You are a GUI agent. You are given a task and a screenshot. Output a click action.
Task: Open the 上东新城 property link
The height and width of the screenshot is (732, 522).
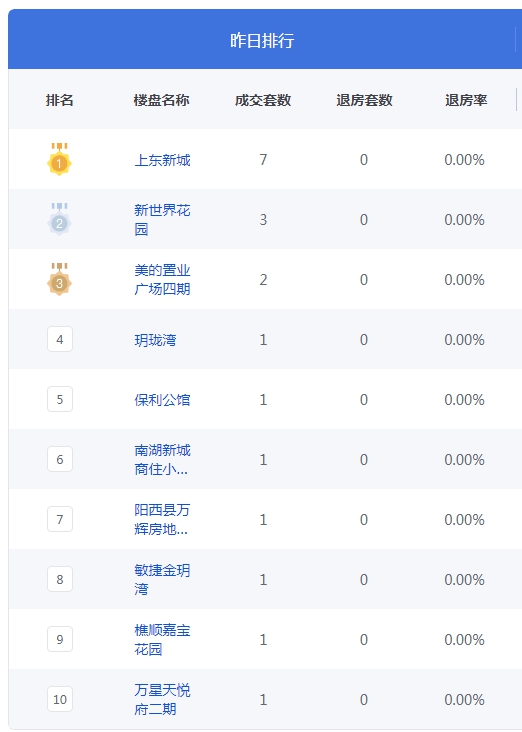point(162,160)
